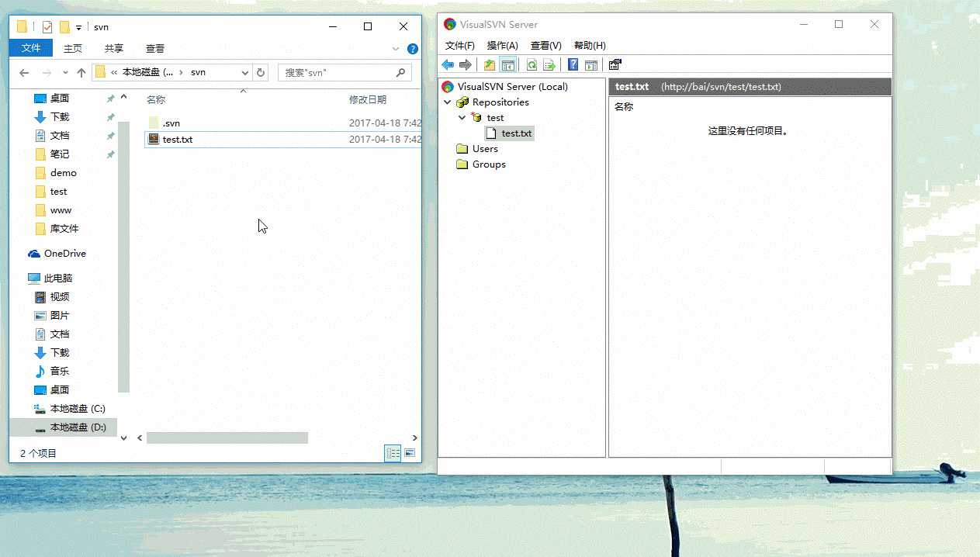Click the Explorer Forward navigation arrow
This screenshot has width=980, height=557.
[47, 73]
